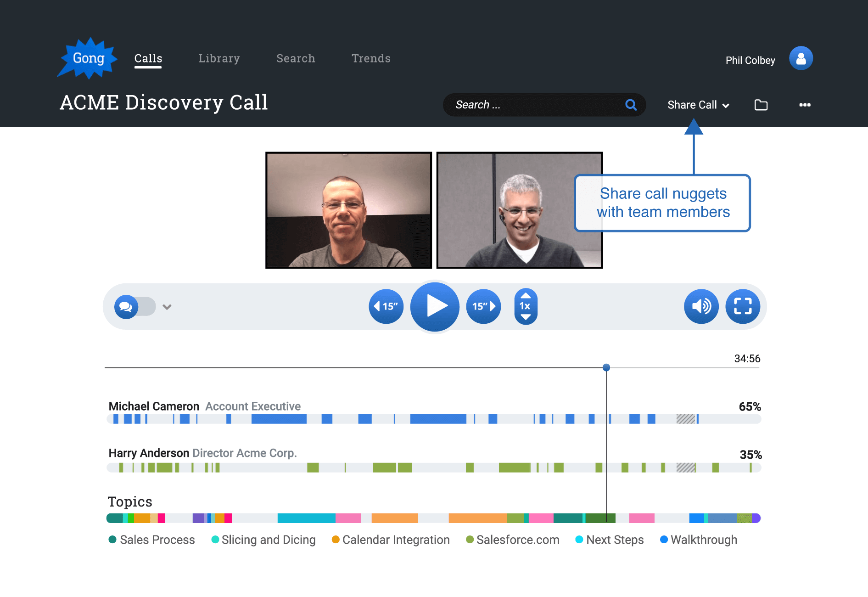The height and width of the screenshot is (597, 868).
Task: Click Michael Cameron's hatched talk segment
Action: pyautogui.click(x=686, y=419)
